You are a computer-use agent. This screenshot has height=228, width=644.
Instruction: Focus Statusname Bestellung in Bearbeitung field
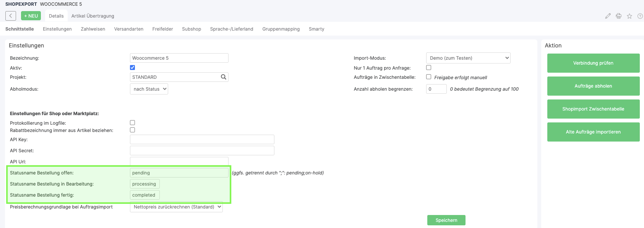145,184
